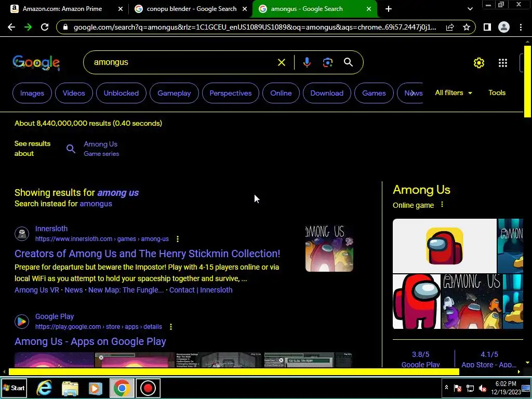
Task: Open more options for Google Play result
Action: click(x=170, y=327)
